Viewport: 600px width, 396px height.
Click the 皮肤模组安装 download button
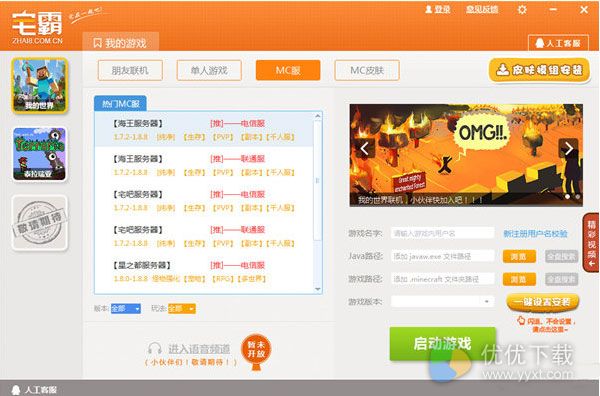tap(540, 70)
